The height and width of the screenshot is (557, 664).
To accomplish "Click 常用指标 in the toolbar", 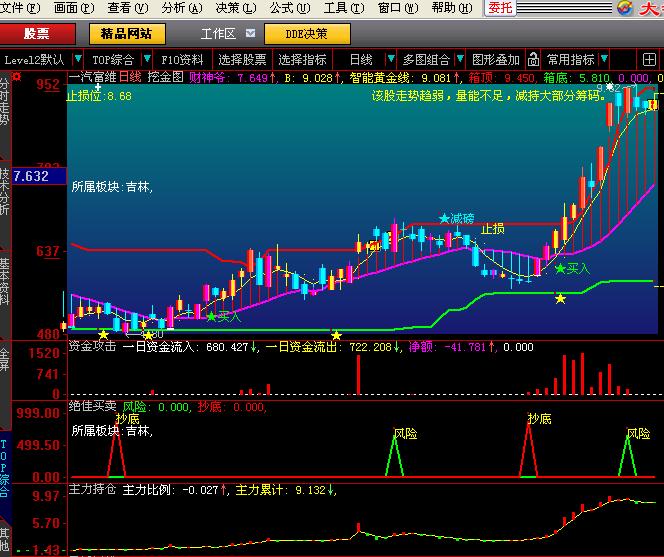I will point(570,60).
